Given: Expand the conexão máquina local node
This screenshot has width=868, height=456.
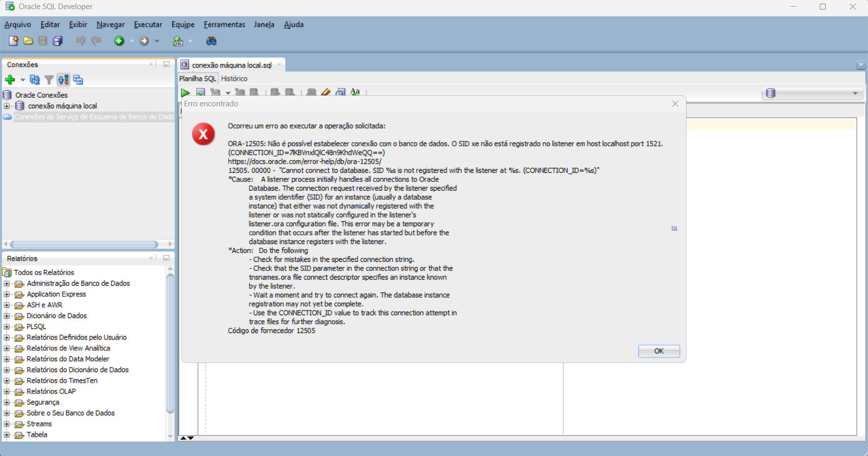Looking at the screenshot, I should (7, 106).
